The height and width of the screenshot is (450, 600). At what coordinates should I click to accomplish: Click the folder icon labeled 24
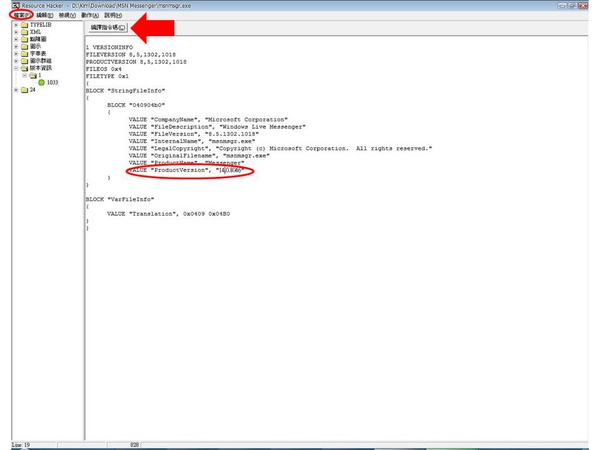coord(24,90)
